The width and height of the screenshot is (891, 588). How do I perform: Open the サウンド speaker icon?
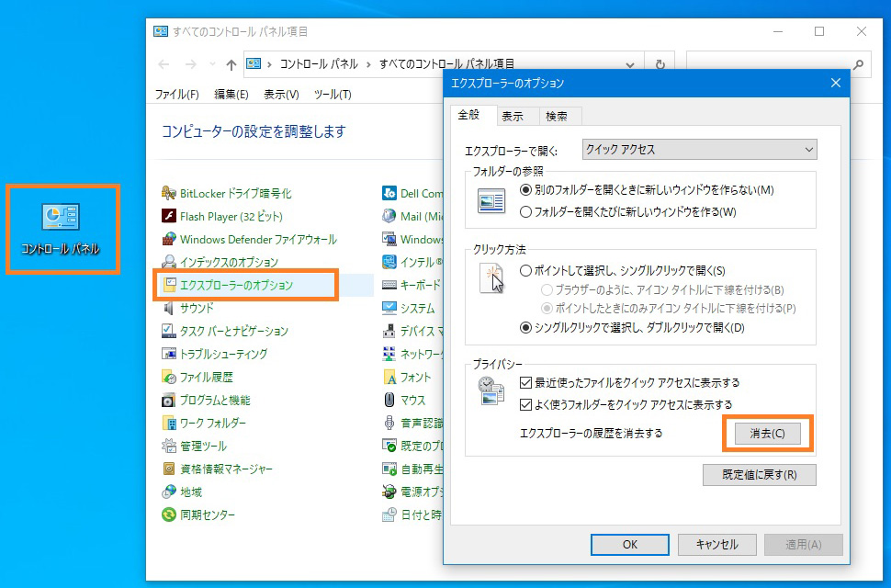click(x=169, y=309)
